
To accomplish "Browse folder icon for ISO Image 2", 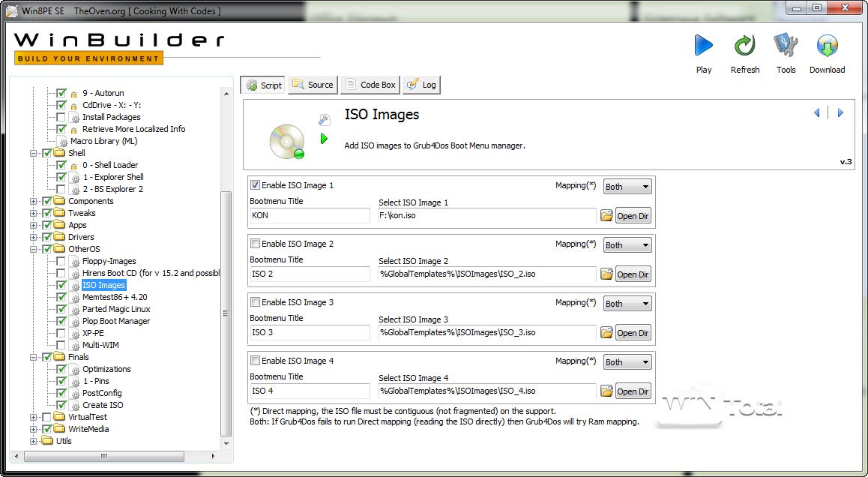I will point(606,274).
